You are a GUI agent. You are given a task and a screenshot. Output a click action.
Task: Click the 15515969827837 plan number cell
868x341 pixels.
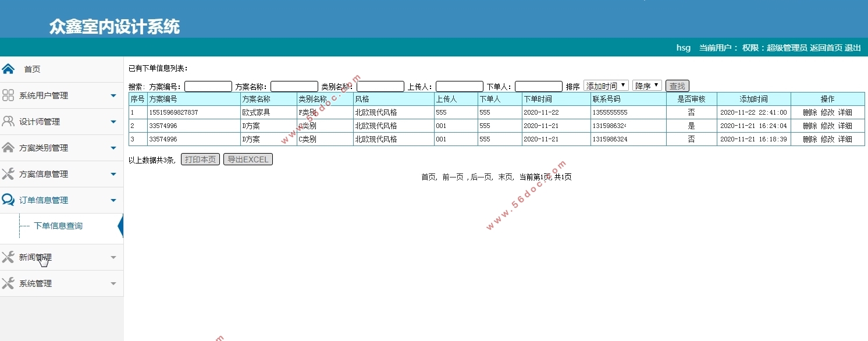[x=194, y=112]
